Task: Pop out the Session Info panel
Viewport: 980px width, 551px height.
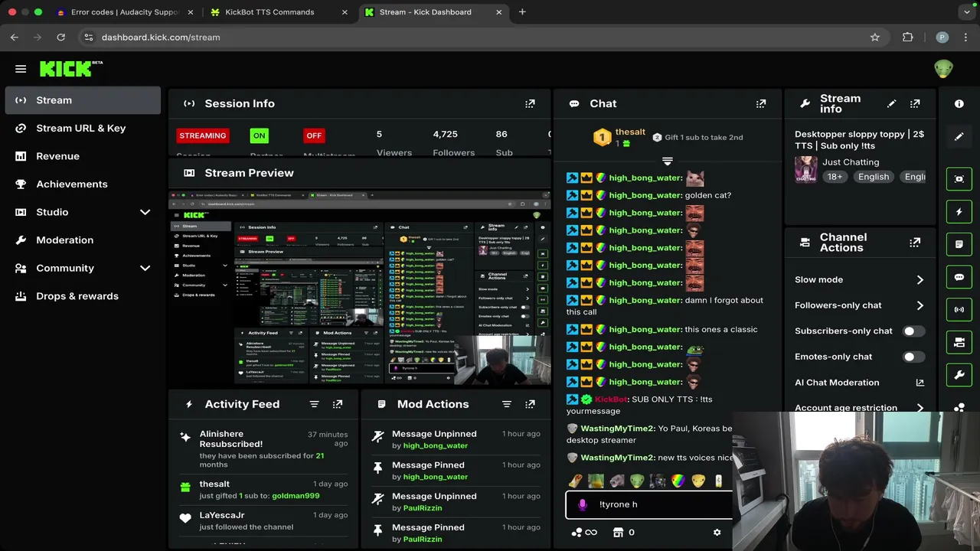Action: tap(530, 103)
